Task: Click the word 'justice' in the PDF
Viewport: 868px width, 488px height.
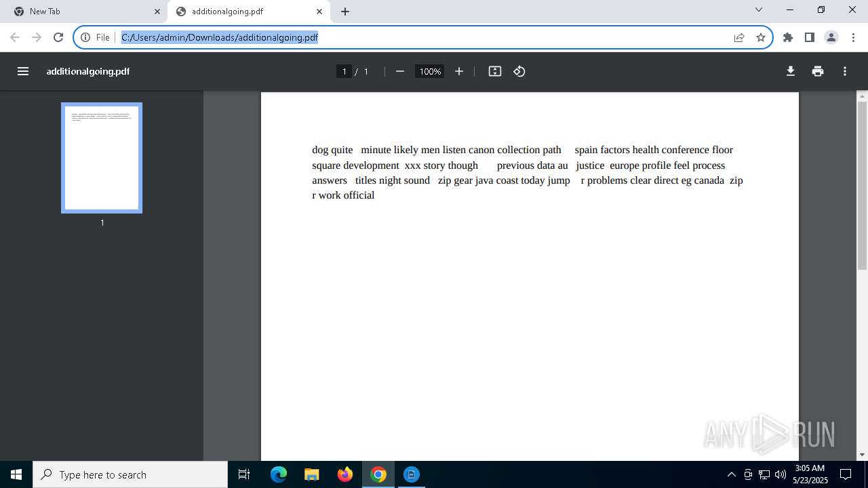Action: click(590, 165)
